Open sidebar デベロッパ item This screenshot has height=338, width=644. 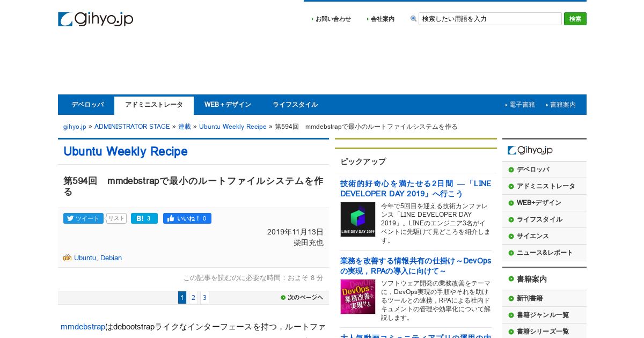pyautogui.click(x=544, y=170)
